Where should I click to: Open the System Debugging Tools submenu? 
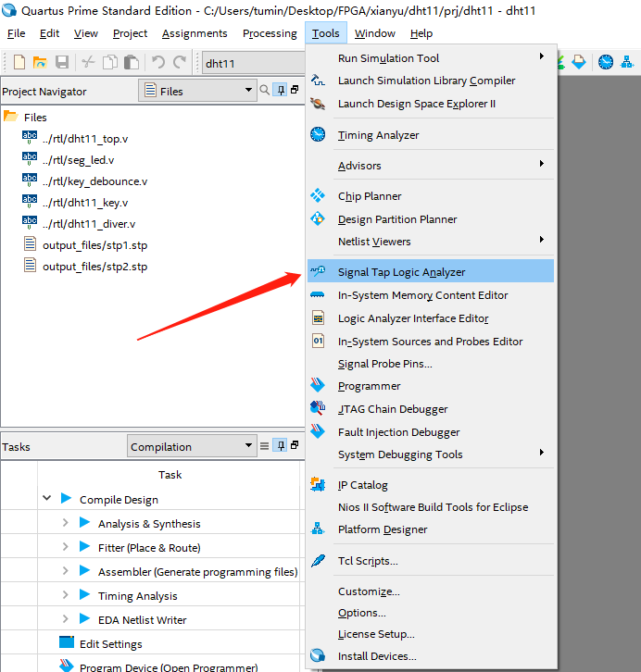click(x=431, y=454)
